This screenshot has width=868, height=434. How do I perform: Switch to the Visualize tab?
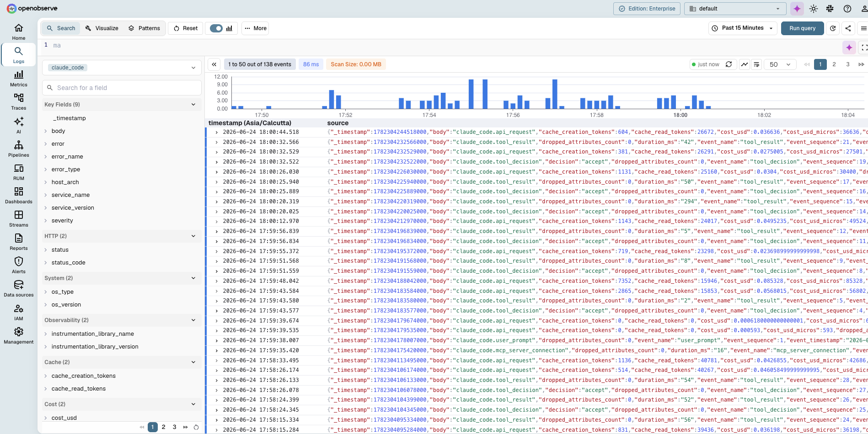pos(102,28)
